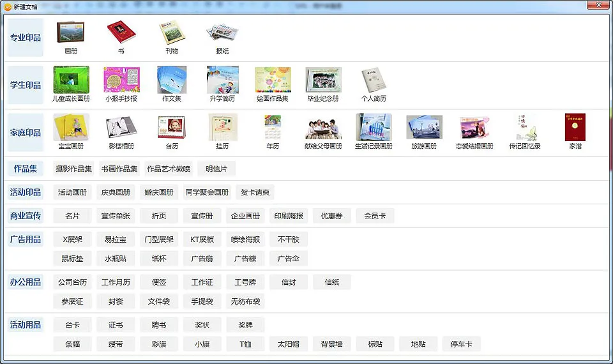Choose the red 书 book icon
Image resolution: width=613 pixels, height=364 pixels.
click(121, 33)
